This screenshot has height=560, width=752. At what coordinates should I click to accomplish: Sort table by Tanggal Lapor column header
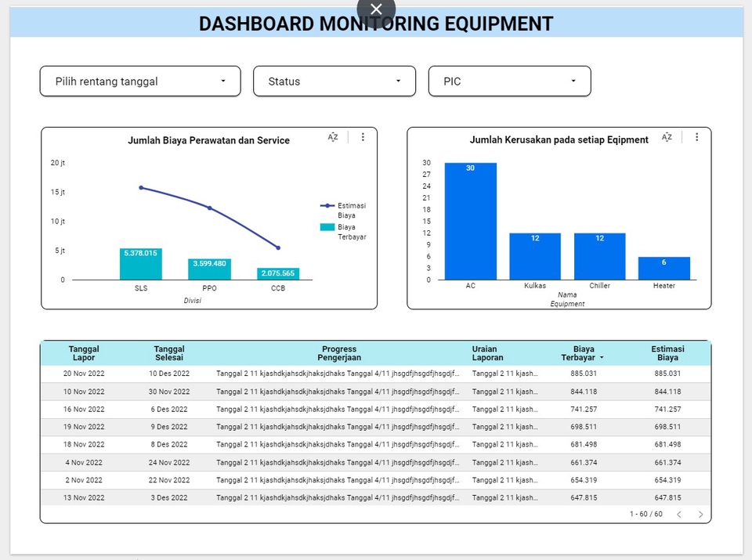click(x=84, y=353)
